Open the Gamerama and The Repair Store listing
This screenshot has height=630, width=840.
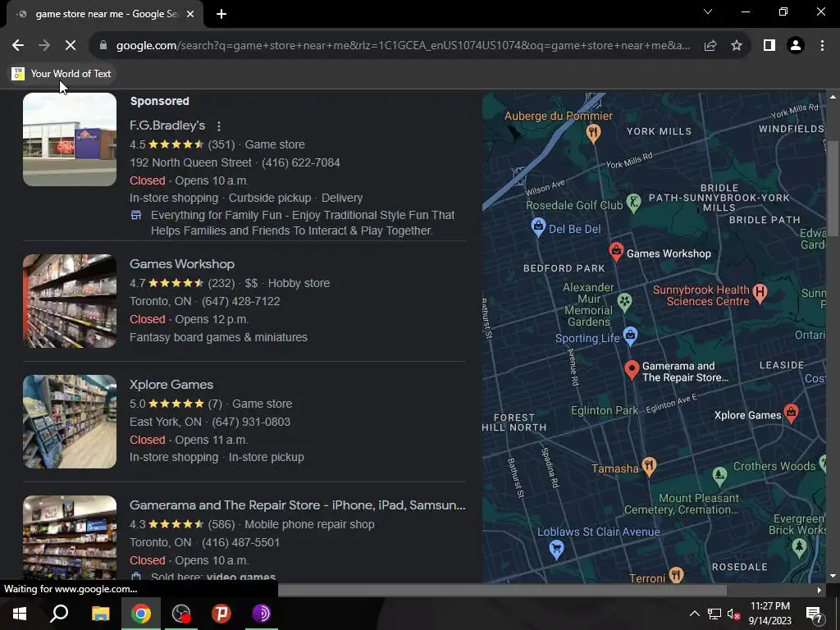[297, 505]
